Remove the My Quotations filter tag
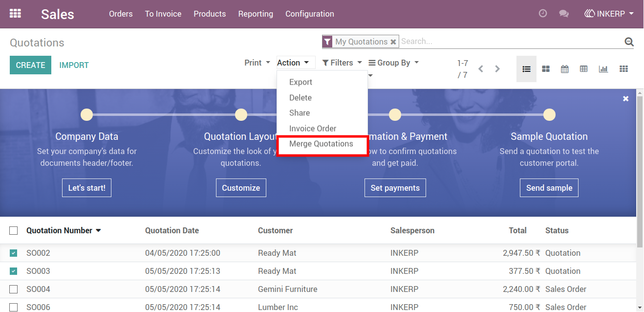Viewport: 644px width, 312px height. 393,42
